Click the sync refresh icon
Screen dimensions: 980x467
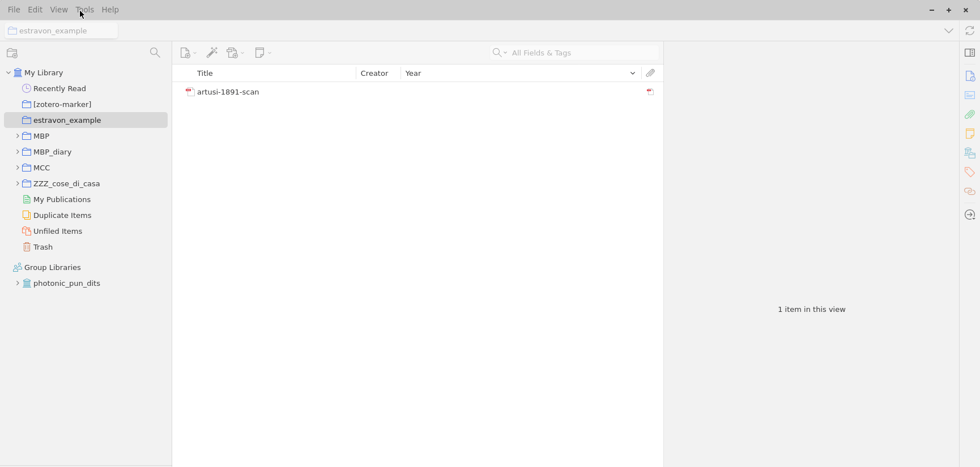click(970, 31)
